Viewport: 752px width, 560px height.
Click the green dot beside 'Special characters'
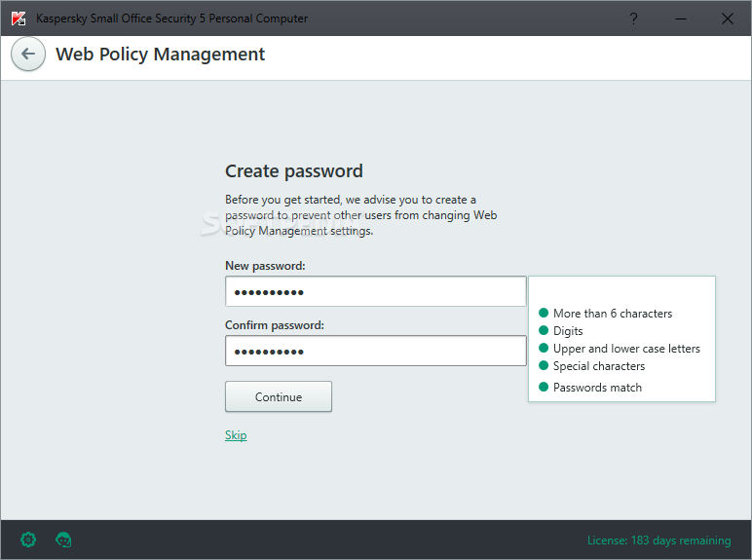[544, 366]
